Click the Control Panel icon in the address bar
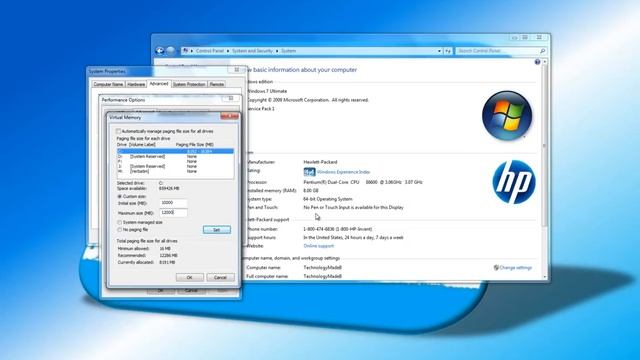The image size is (640, 360). (186, 51)
